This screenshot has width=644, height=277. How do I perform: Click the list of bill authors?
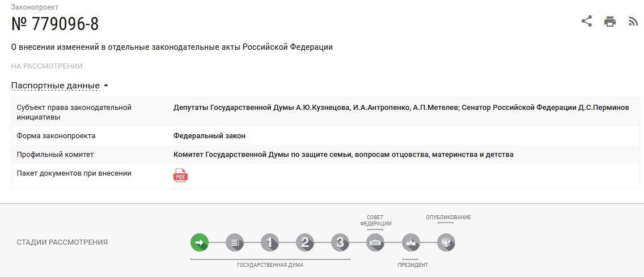[x=401, y=107]
